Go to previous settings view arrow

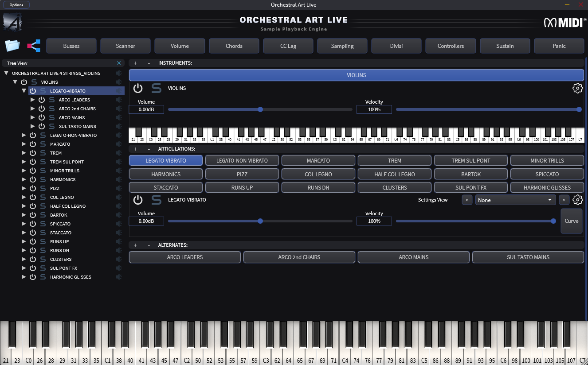click(x=467, y=200)
